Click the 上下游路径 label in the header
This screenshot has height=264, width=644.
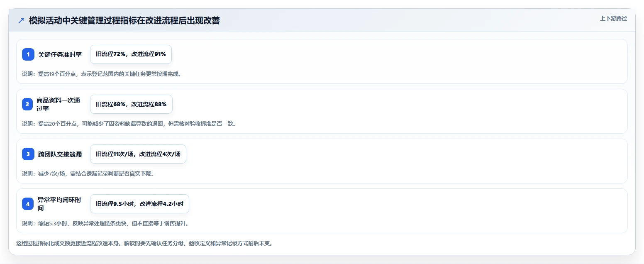[x=613, y=18]
